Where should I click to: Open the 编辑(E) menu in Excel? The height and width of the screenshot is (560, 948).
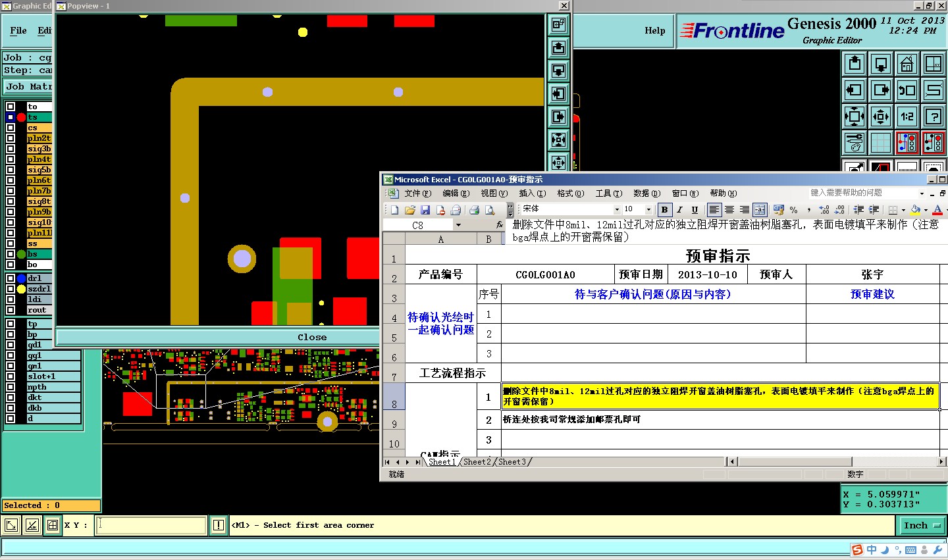456,193
